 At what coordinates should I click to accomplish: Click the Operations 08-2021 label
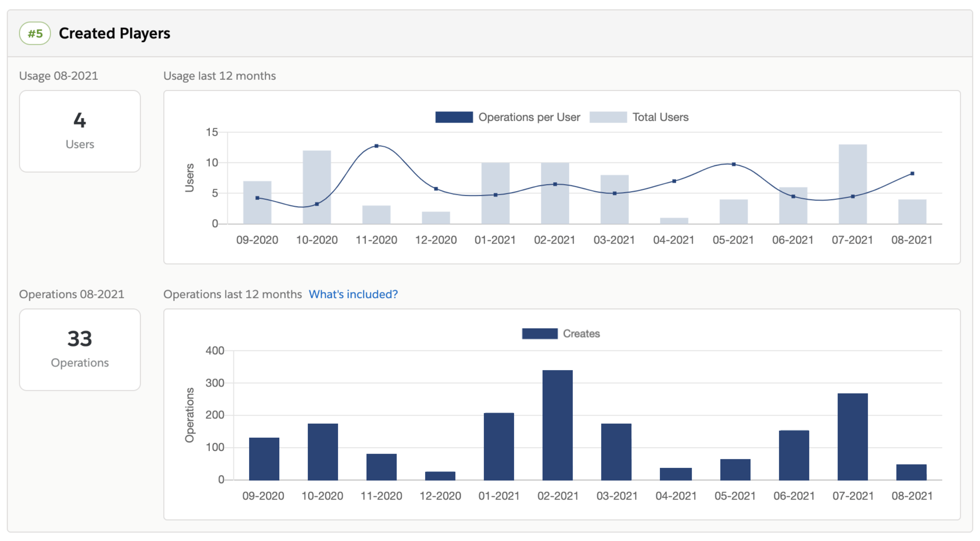pos(71,294)
